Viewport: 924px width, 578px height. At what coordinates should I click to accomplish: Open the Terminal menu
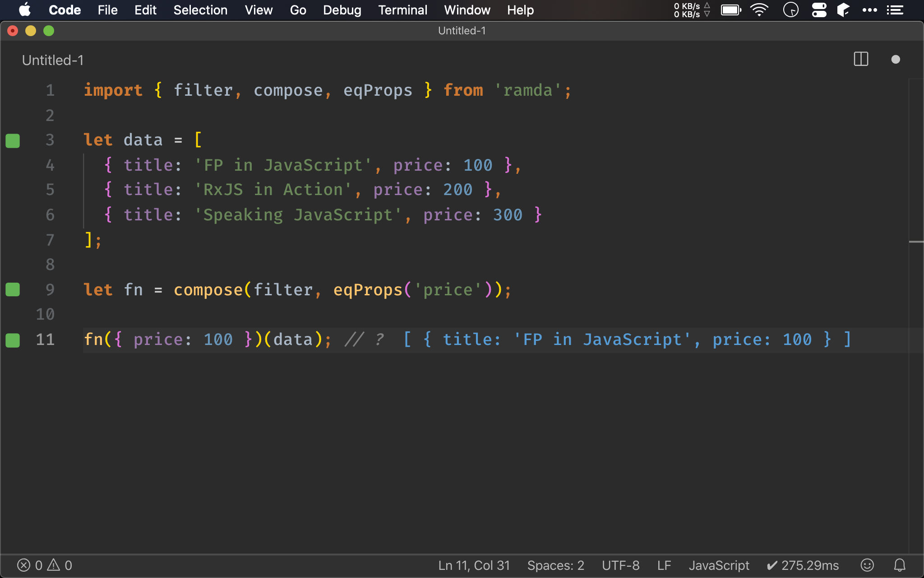click(x=402, y=10)
